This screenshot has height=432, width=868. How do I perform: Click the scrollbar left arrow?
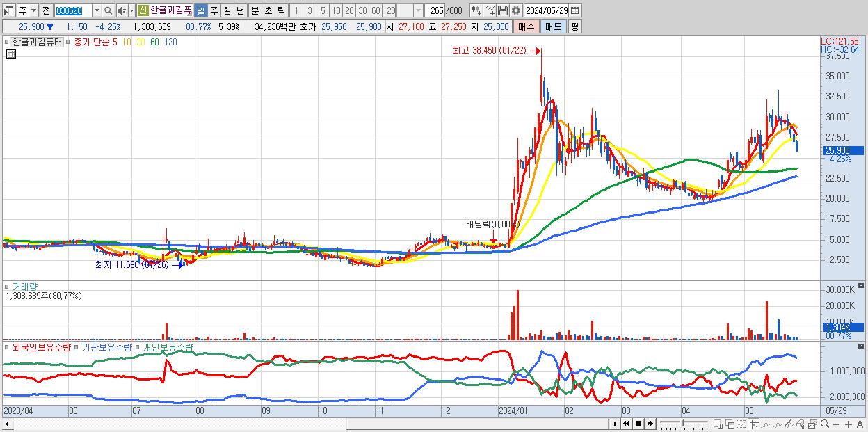(x=6, y=424)
